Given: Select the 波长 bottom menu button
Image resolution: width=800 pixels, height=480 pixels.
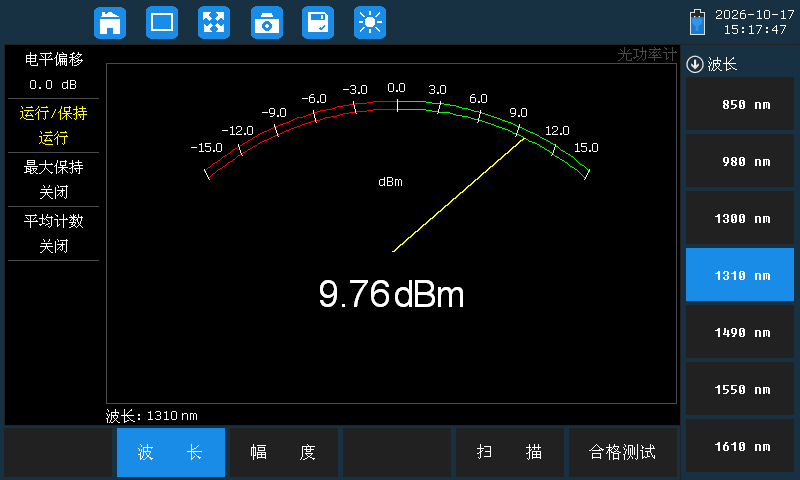Looking at the screenshot, I should (x=171, y=452).
